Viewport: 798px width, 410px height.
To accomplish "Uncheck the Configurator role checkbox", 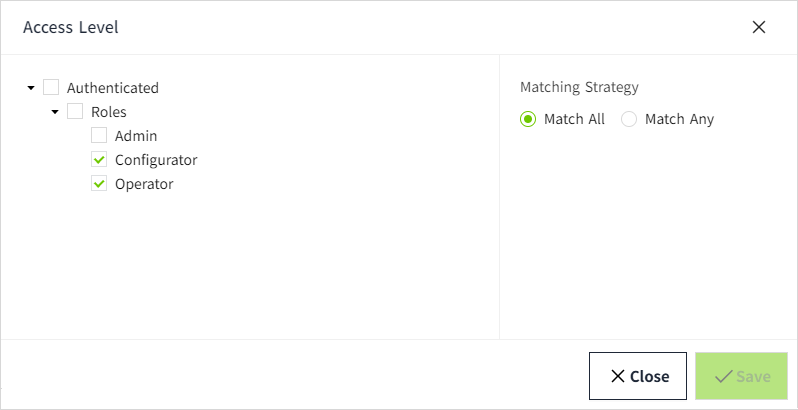I will click(x=99, y=160).
